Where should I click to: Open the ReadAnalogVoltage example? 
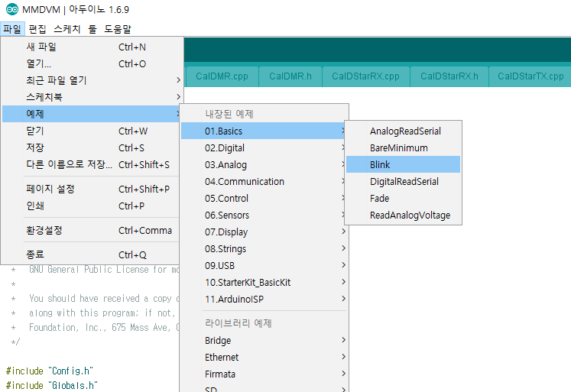pos(403,215)
